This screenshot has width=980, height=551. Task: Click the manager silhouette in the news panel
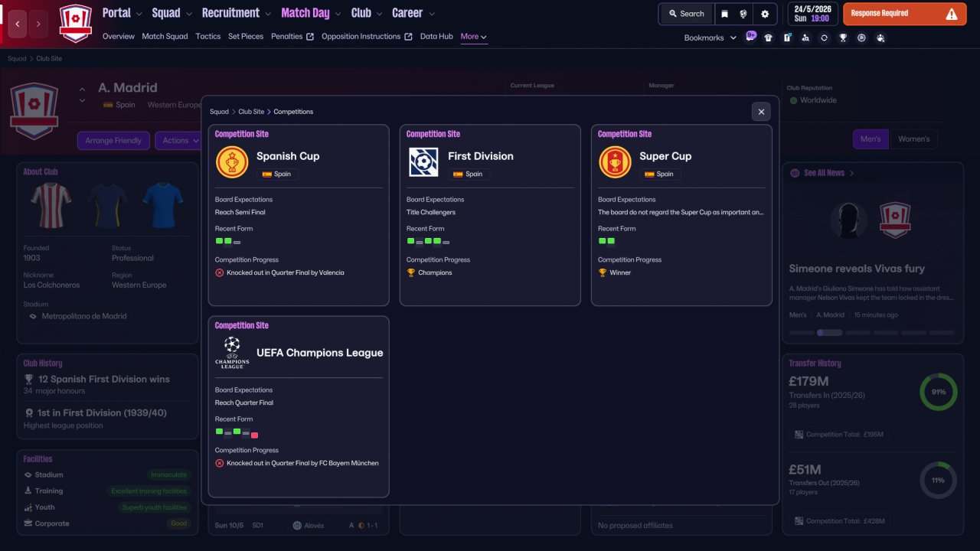[849, 220]
